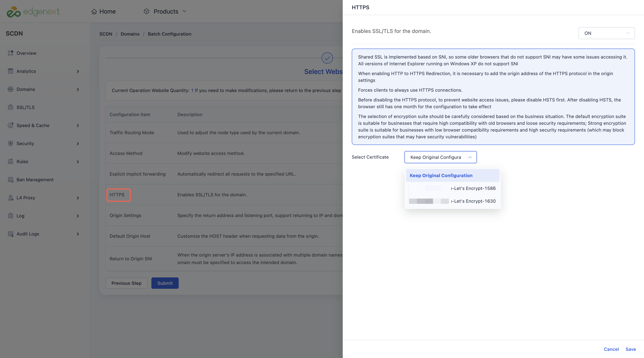Click the Analytics chart icon
This screenshot has width=644, height=358.
pos(11,71)
